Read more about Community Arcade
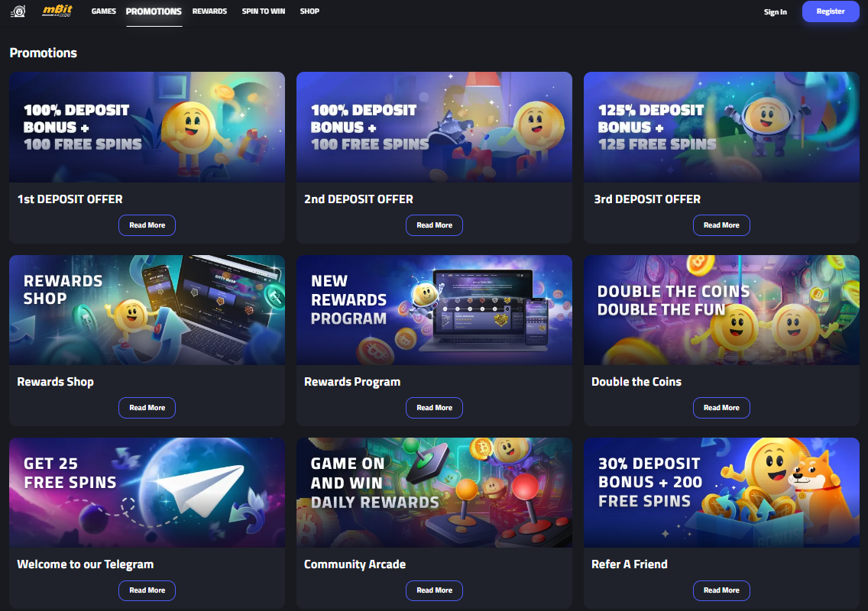The height and width of the screenshot is (611, 868). 435,590
